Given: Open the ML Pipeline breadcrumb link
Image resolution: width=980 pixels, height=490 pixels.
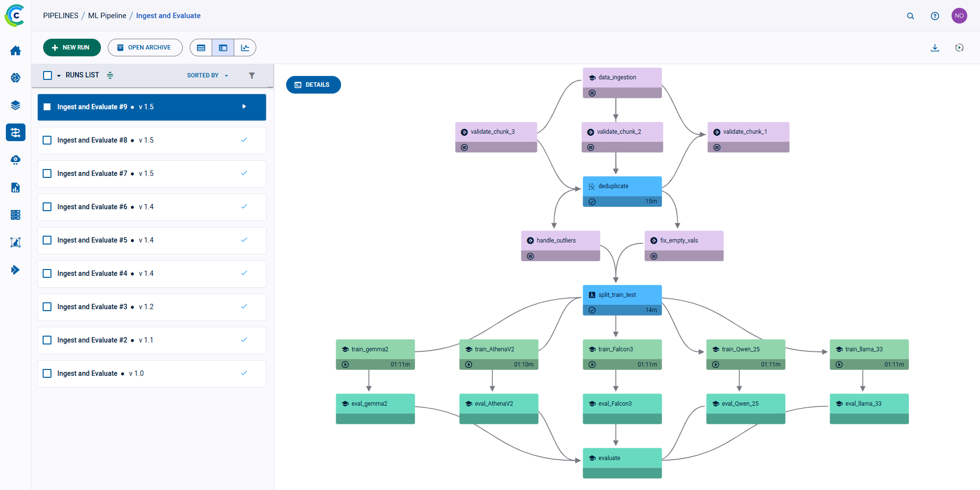Looking at the screenshot, I should pos(107,15).
